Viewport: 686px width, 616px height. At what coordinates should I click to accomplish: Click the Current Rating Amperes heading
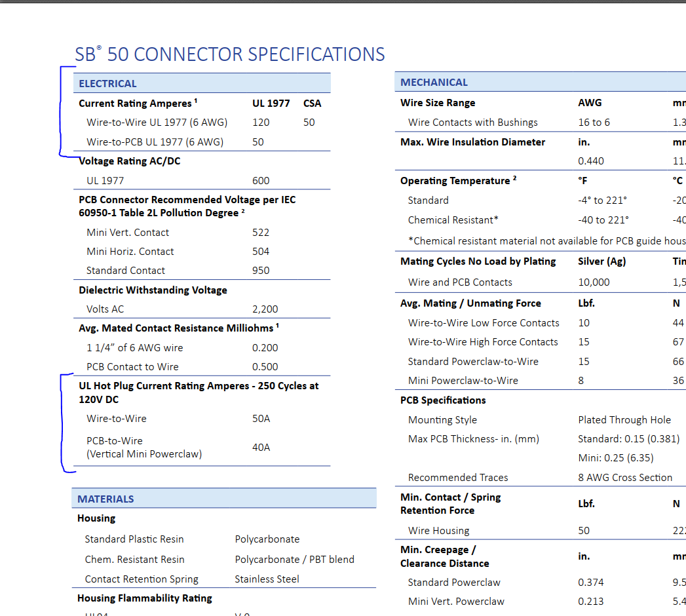coord(138,104)
